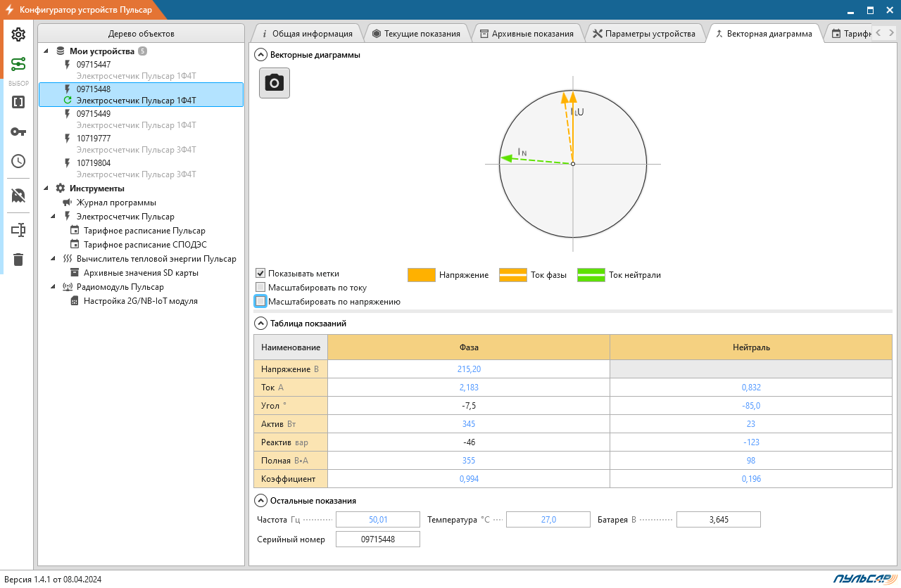Show next tabs with right arrow
This screenshot has height=588, width=901.
[x=890, y=33]
